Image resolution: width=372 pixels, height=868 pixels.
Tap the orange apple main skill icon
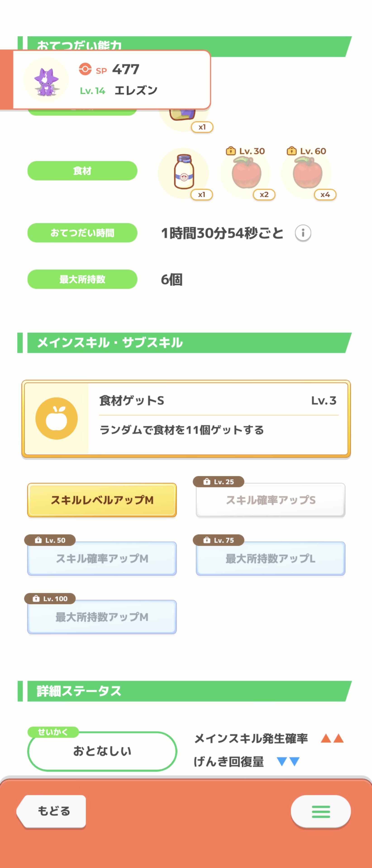pyautogui.click(x=56, y=418)
